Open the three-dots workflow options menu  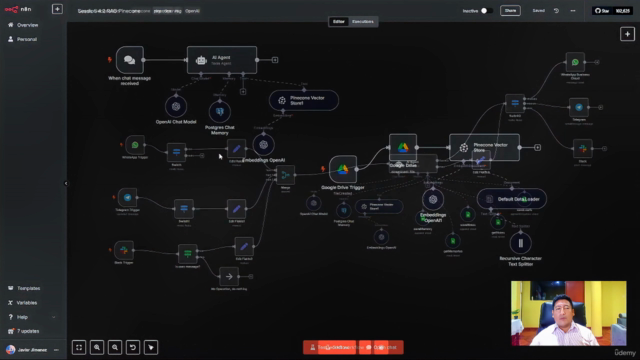click(x=573, y=11)
